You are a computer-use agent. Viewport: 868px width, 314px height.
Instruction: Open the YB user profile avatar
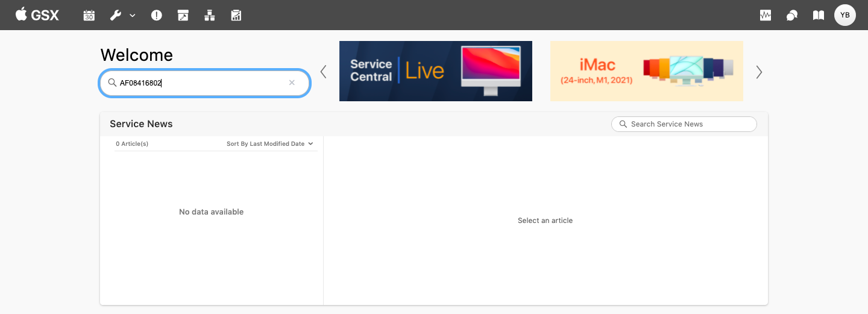(844, 15)
